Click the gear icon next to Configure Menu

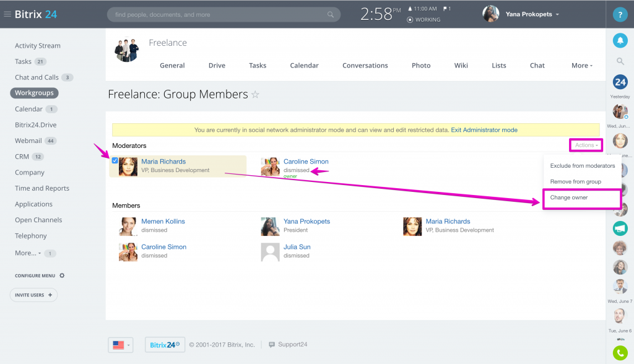(x=62, y=275)
